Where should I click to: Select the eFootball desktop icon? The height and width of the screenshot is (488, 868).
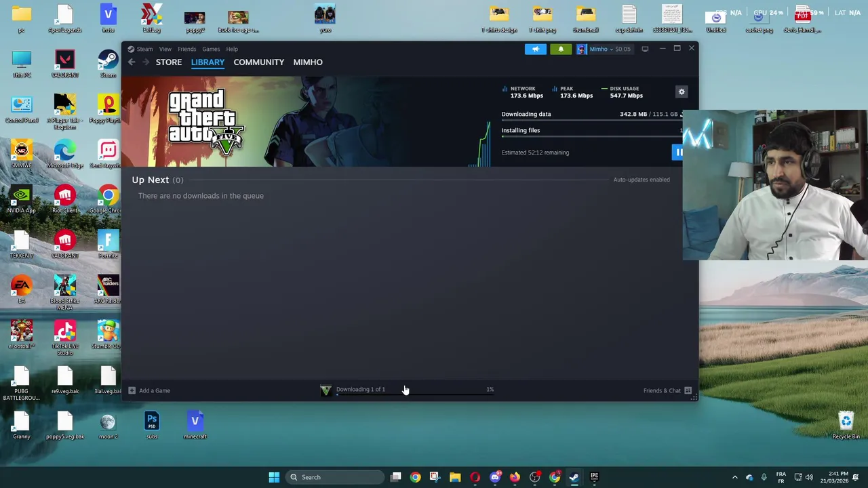point(21,334)
